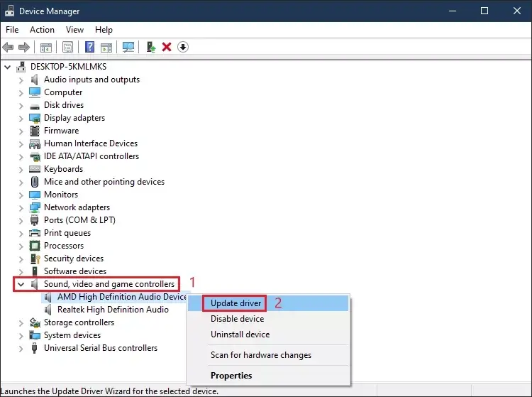Select Scan for hardware changes menu entry

(x=268, y=355)
